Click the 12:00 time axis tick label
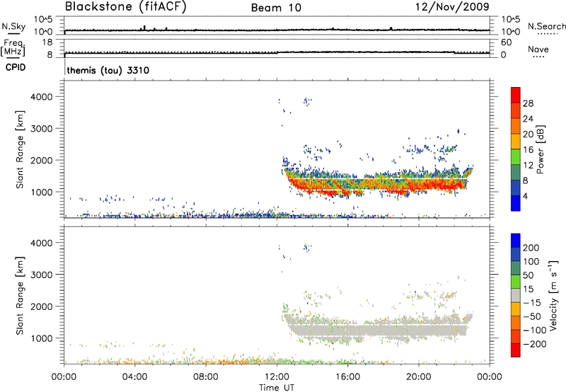 pyautogui.click(x=277, y=377)
